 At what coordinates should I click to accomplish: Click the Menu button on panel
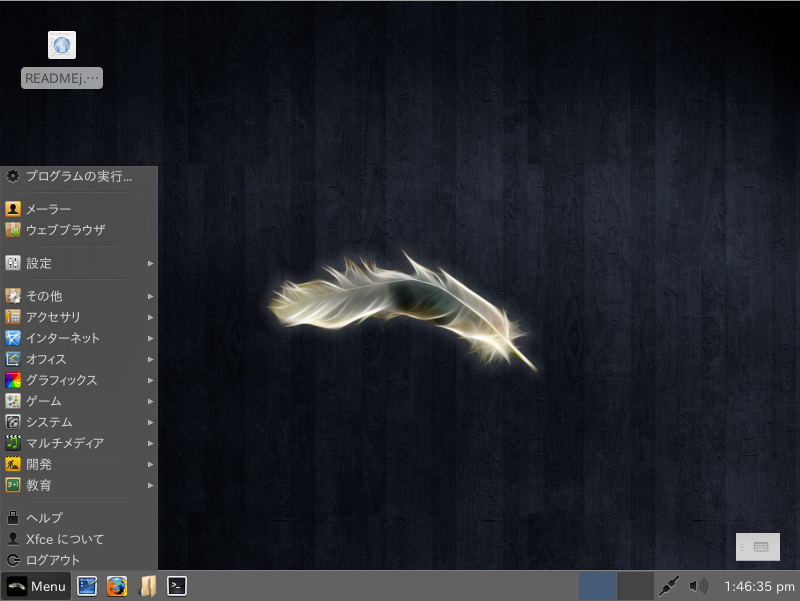36,586
